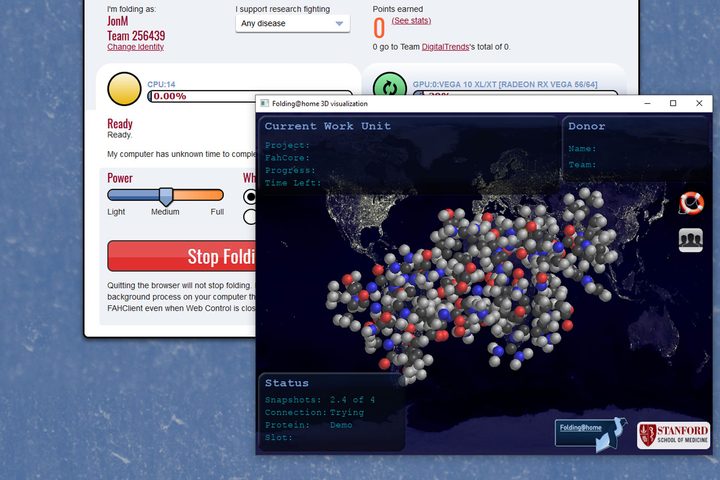Viewport: 720px width, 480px height.
Task: Open the See stats link
Action: click(411, 21)
